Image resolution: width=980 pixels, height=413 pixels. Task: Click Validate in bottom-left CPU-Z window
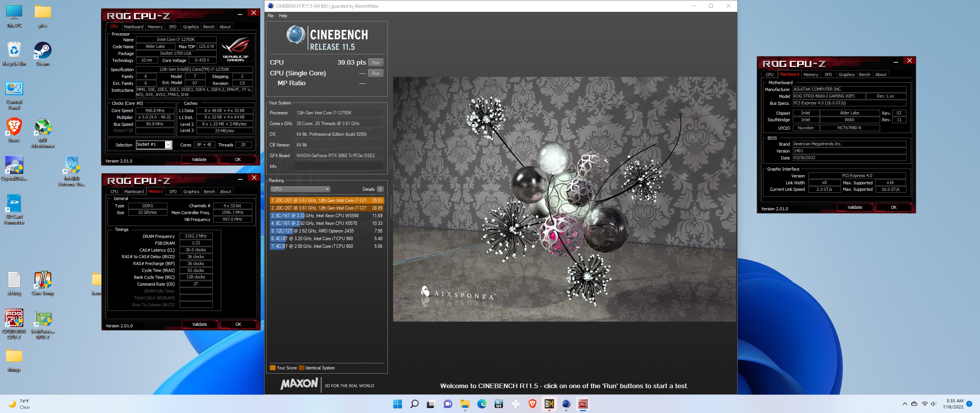pyautogui.click(x=199, y=324)
